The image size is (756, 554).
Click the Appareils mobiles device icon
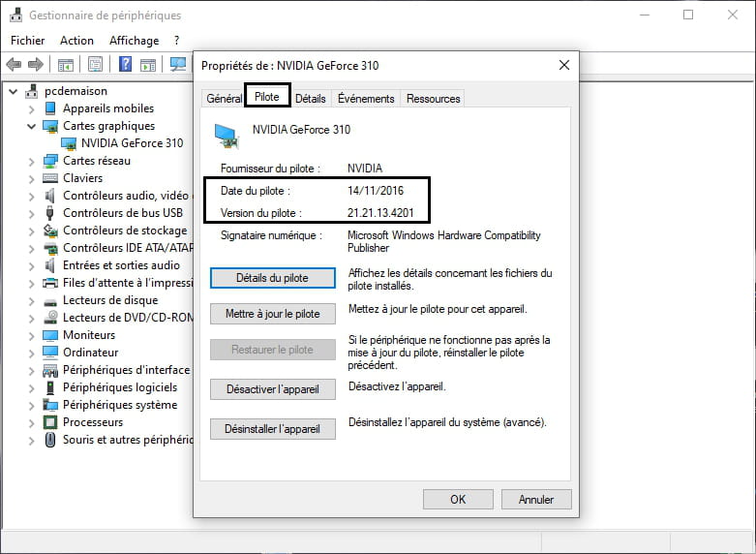(x=50, y=108)
